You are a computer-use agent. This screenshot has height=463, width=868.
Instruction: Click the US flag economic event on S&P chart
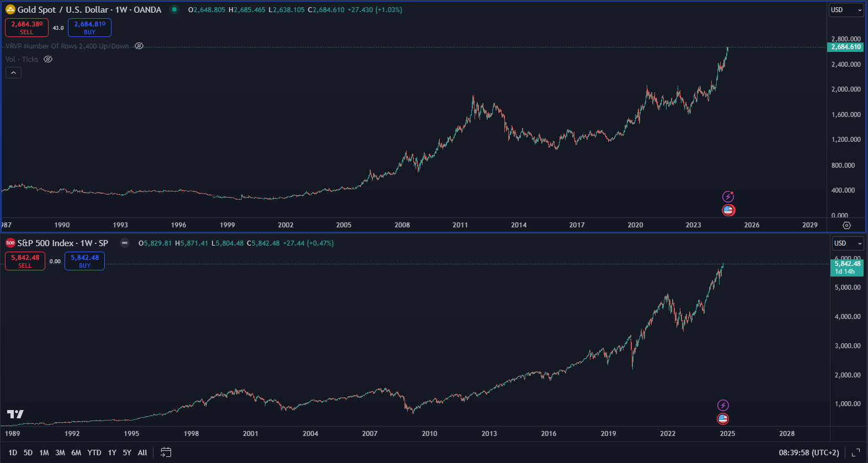pyautogui.click(x=723, y=419)
